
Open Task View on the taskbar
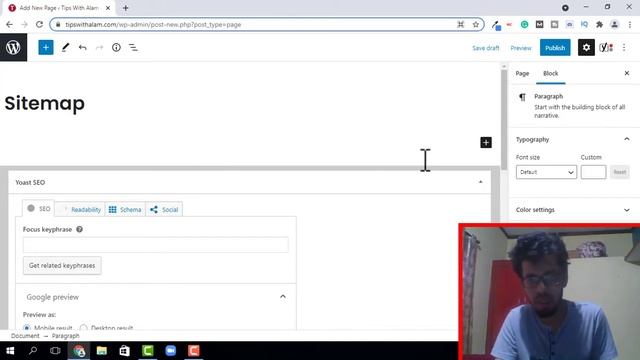[55, 351]
